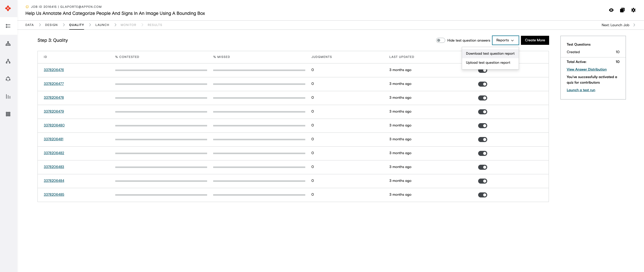Image resolution: width=644 pixels, height=272 pixels.
Task: Enable the toggle for row 3378206477
Action: pos(483,84)
